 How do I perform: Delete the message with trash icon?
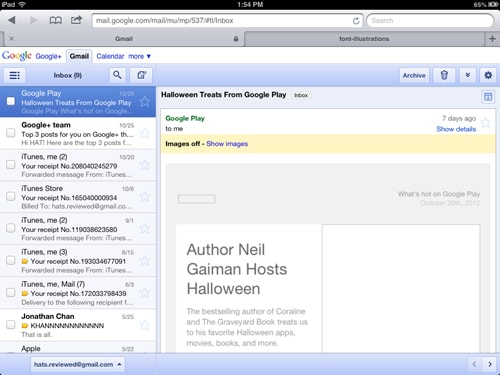pyautogui.click(x=444, y=75)
